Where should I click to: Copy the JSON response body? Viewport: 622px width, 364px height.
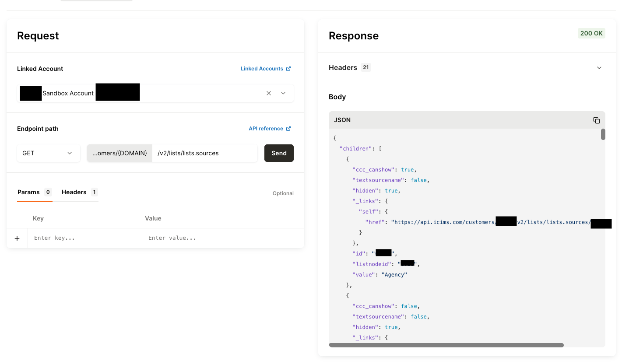click(x=596, y=120)
